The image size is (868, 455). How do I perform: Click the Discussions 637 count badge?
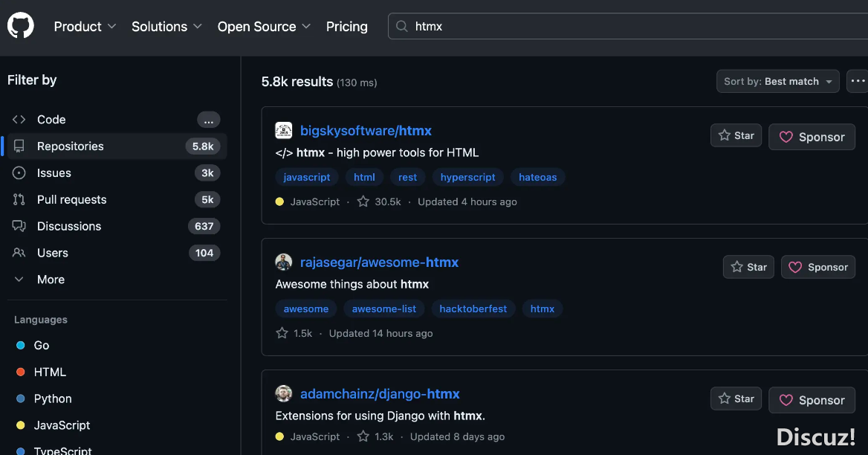pyautogui.click(x=204, y=226)
